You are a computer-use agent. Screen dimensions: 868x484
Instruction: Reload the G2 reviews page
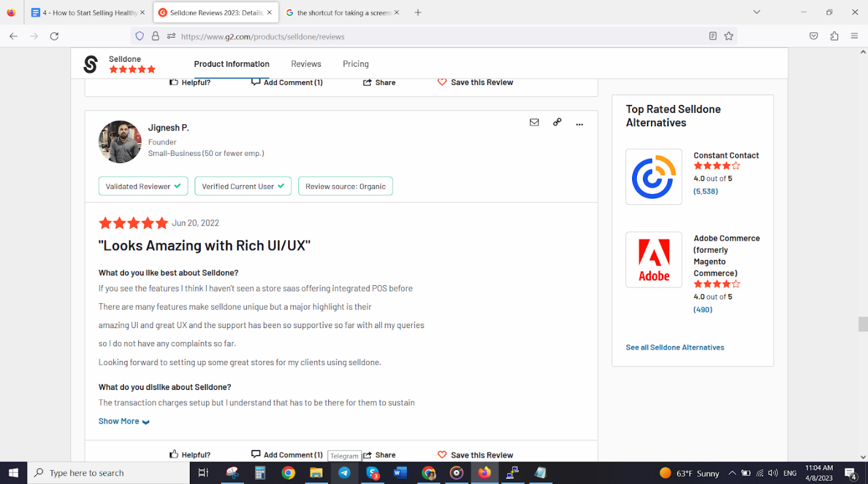point(54,36)
